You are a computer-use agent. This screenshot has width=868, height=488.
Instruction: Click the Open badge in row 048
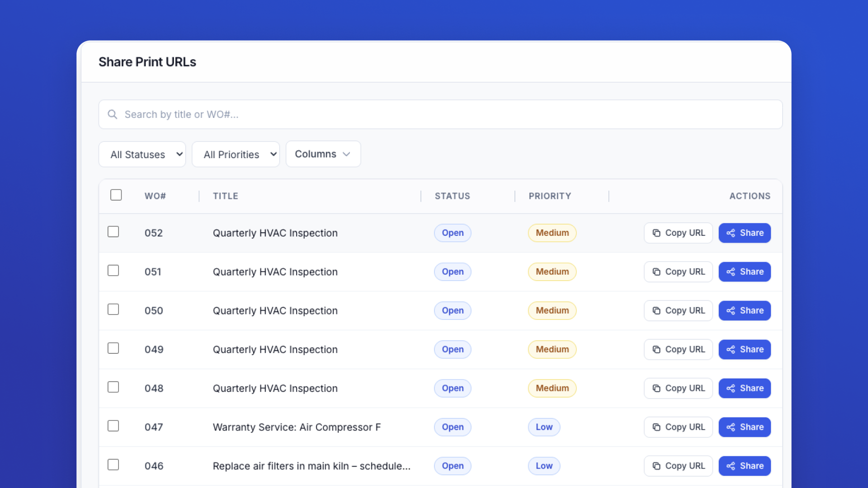tap(453, 389)
